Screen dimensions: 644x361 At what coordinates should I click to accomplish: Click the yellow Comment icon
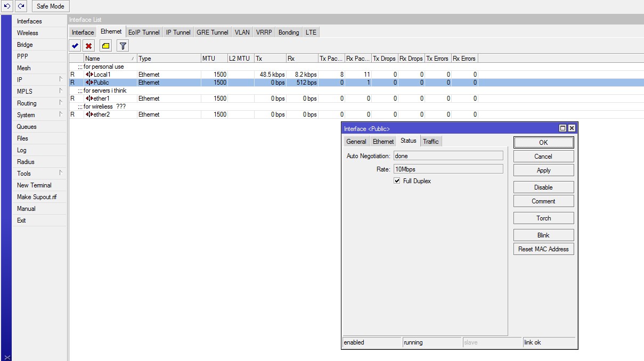[105, 46]
